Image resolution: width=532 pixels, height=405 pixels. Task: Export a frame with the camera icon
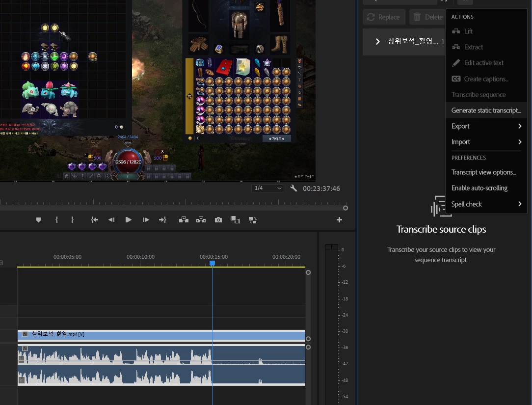pos(218,220)
